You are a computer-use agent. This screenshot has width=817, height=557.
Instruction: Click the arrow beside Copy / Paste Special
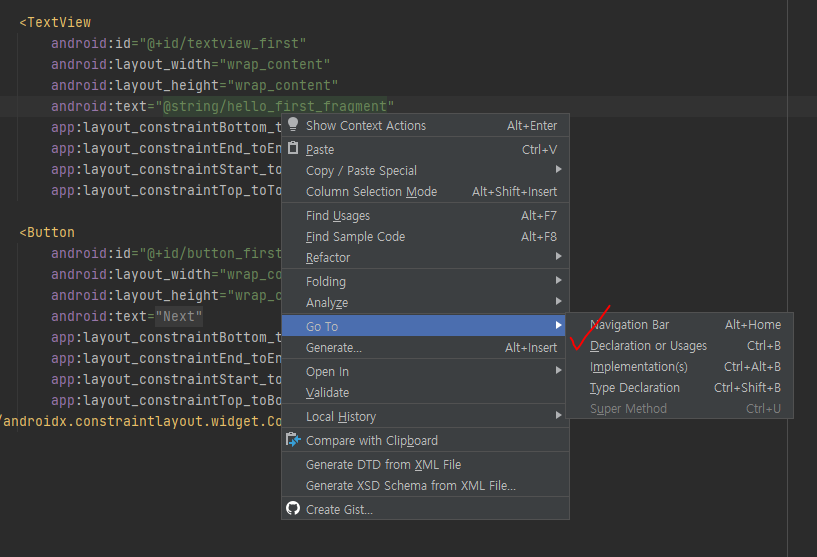(558, 169)
